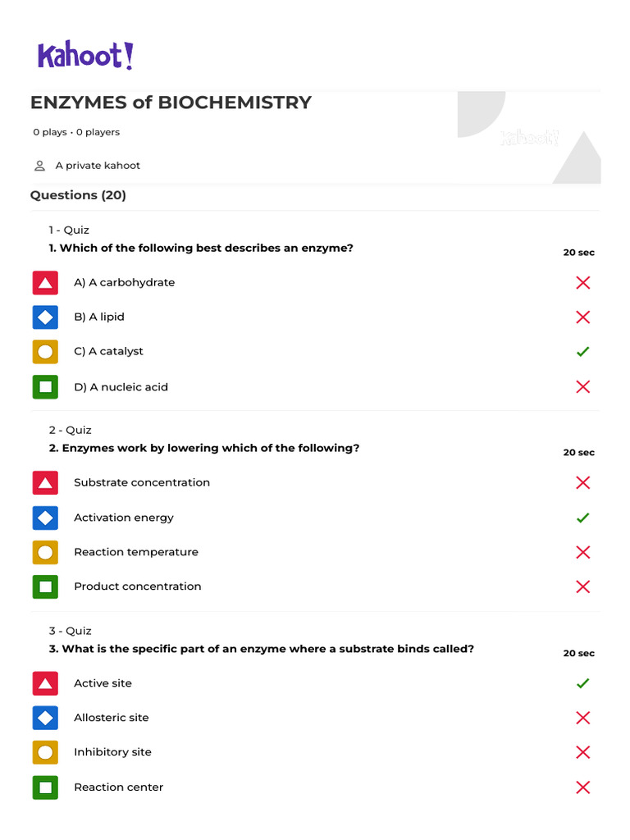Open the 3 - Quiz question label
630x840 pixels.
[x=69, y=631]
